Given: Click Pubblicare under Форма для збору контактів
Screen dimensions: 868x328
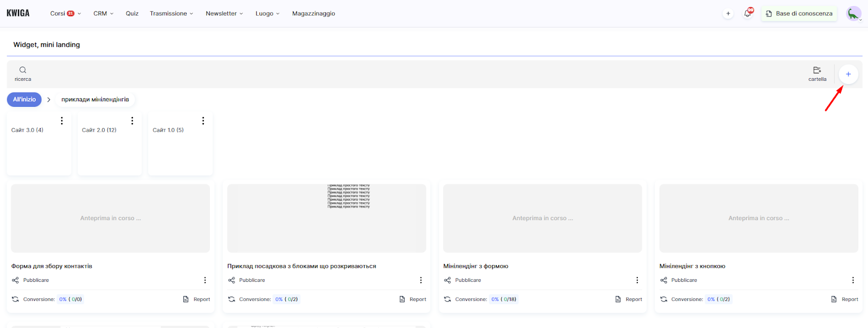Looking at the screenshot, I should click(36, 280).
